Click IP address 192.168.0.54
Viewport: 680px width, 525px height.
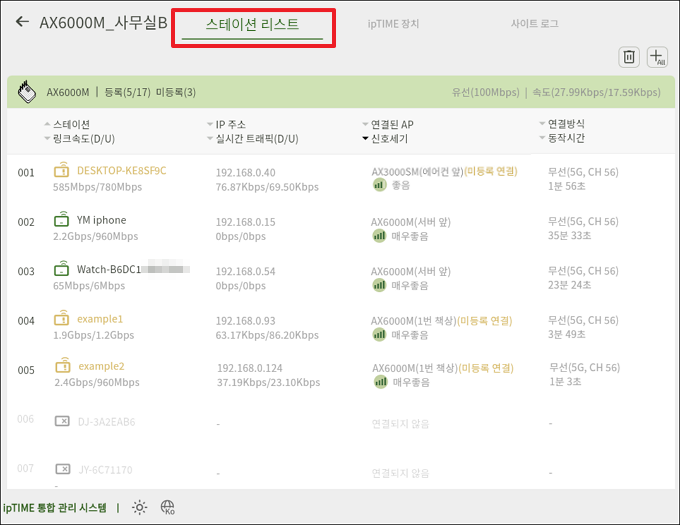(x=245, y=271)
